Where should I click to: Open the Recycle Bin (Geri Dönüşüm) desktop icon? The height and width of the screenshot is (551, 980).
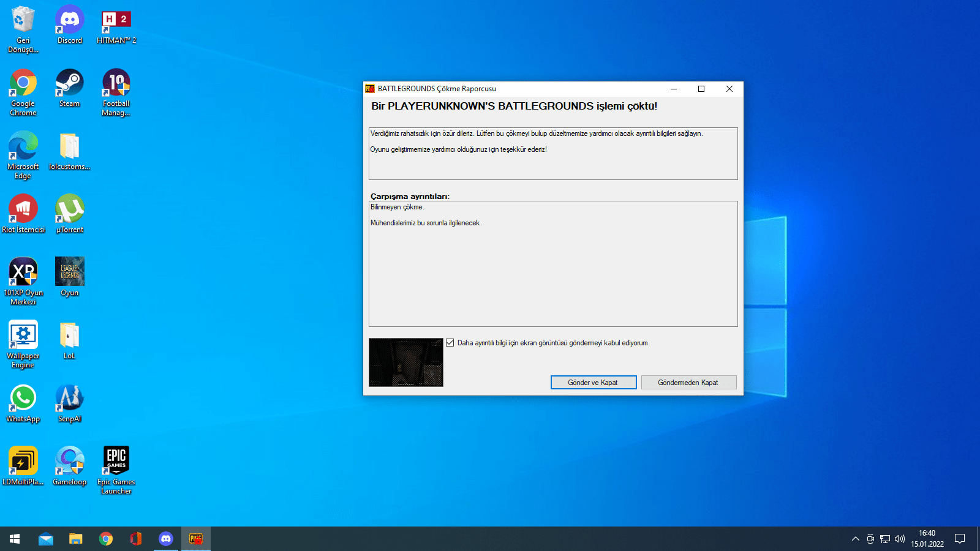tap(23, 29)
